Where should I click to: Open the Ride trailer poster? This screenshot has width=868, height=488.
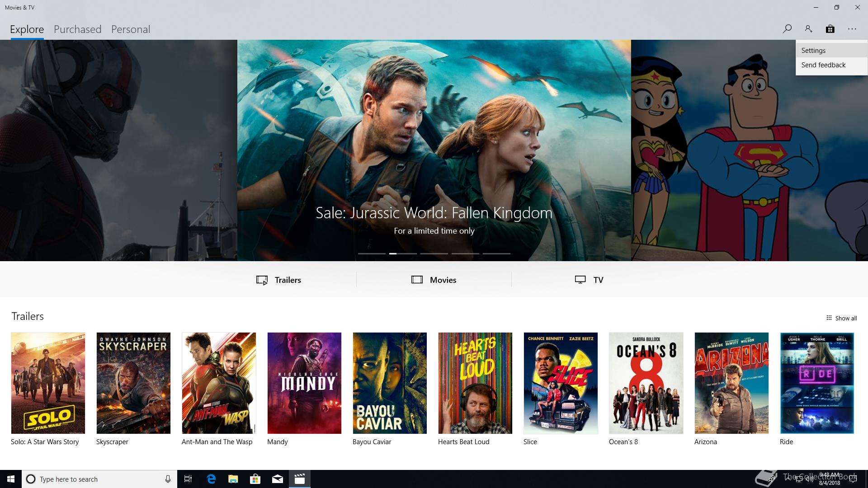pos(817,383)
